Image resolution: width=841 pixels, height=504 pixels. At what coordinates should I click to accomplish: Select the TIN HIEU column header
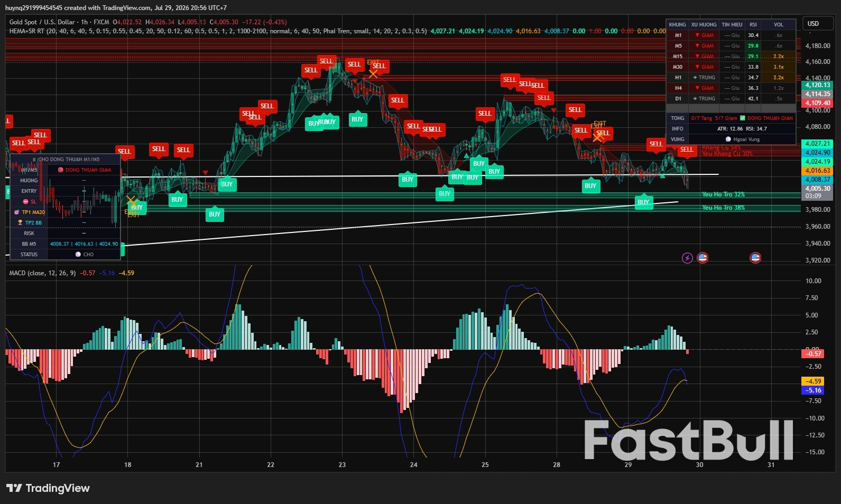pos(732,24)
